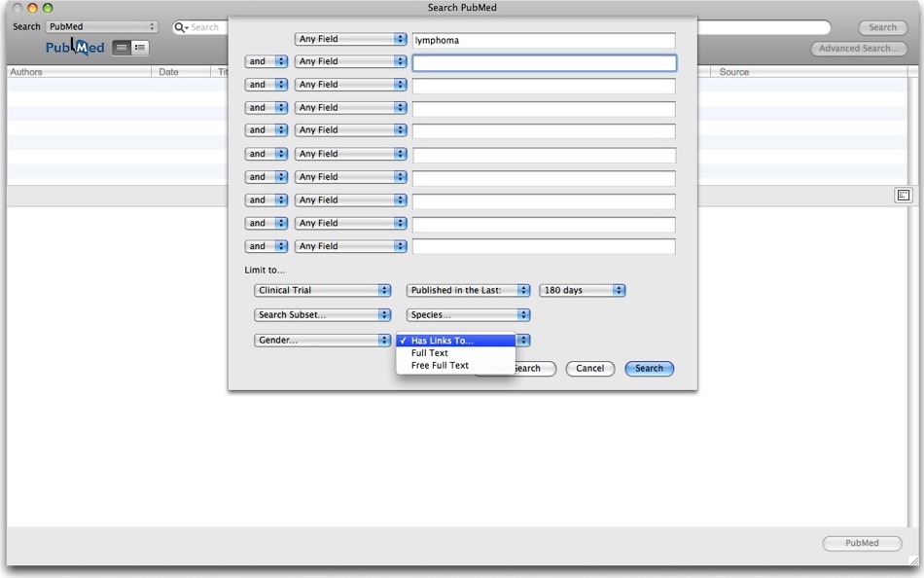This screenshot has width=924, height=578.
Task: Click the toolbar Search text field
Action: (501, 27)
